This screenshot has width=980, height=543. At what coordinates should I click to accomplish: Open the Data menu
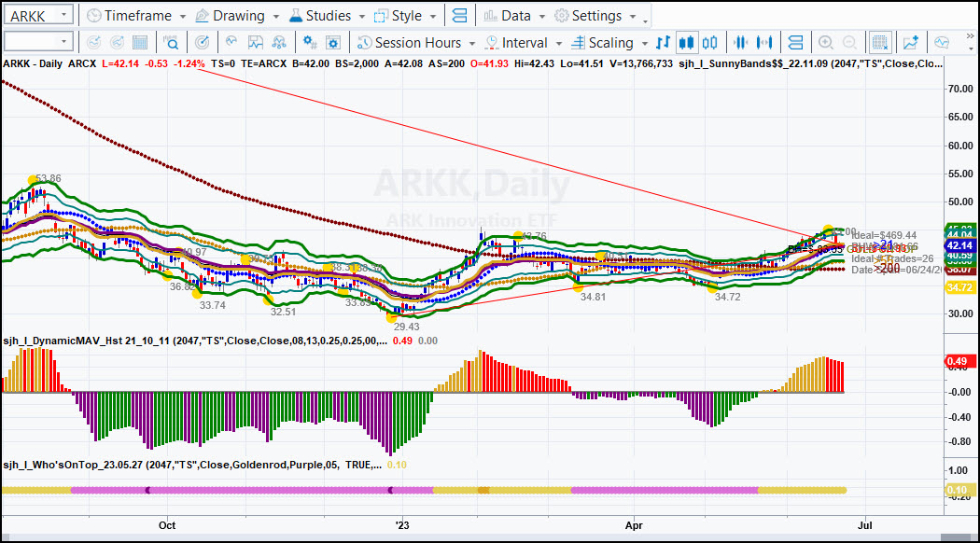pos(515,16)
